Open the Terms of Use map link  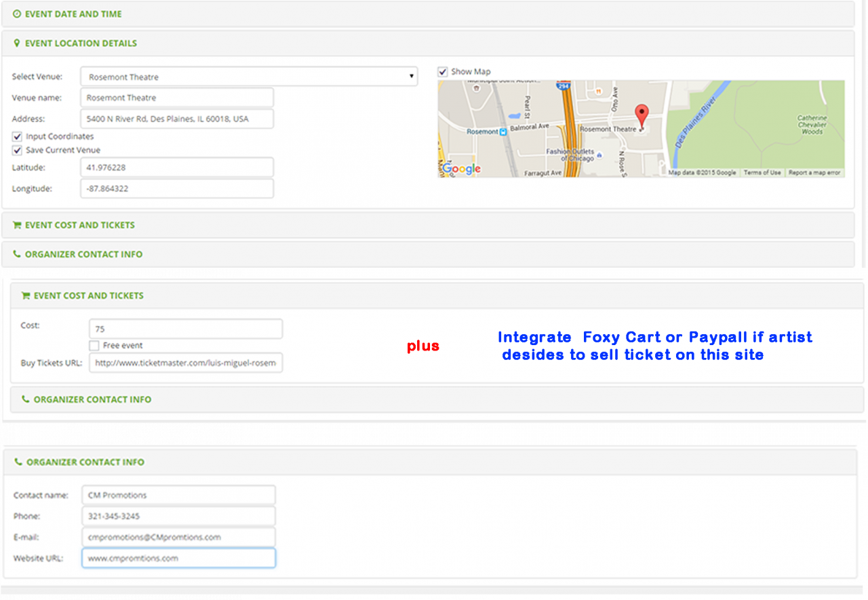pyautogui.click(x=762, y=173)
